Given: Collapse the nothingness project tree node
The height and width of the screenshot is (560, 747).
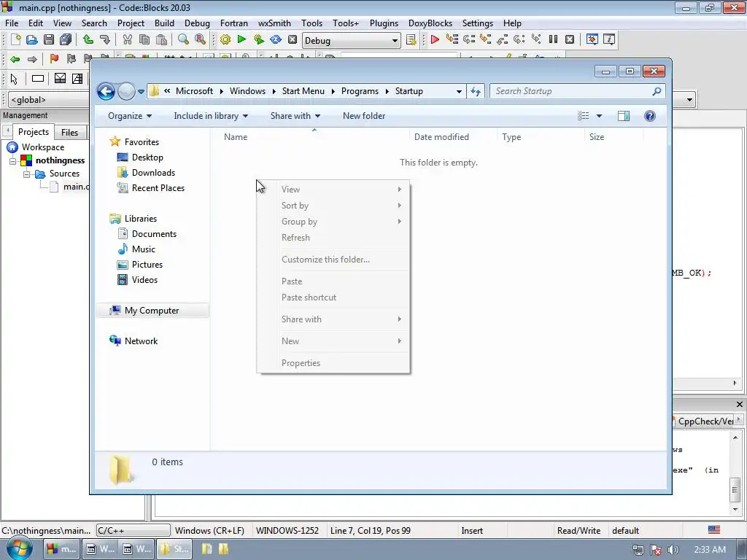Looking at the screenshot, I should [x=13, y=161].
